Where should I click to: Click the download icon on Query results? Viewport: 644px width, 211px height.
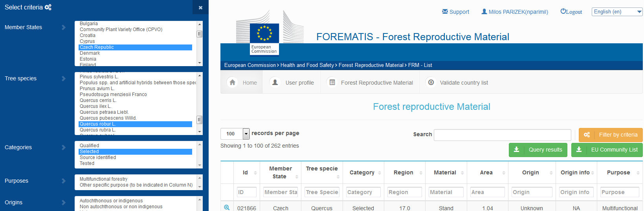(517, 150)
